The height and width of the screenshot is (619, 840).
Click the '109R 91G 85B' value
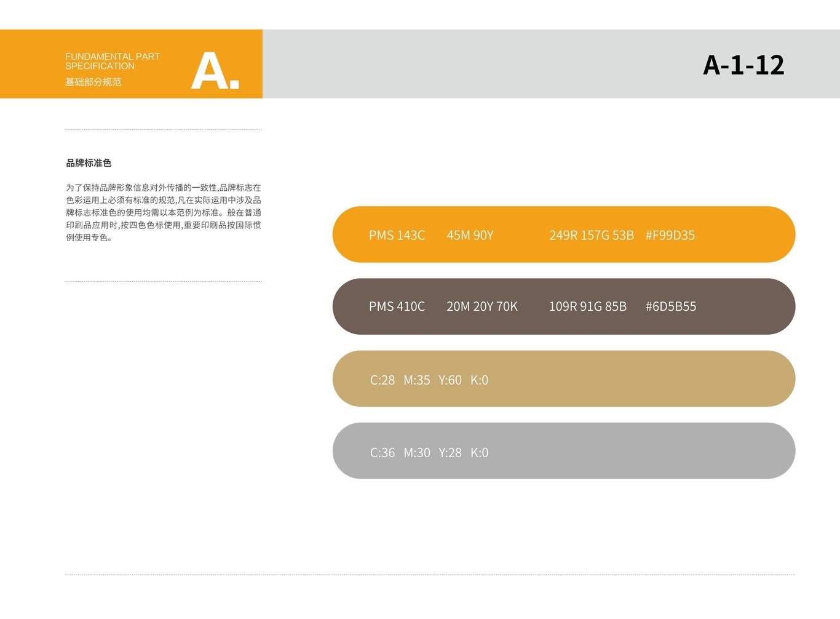pos(588,306)
